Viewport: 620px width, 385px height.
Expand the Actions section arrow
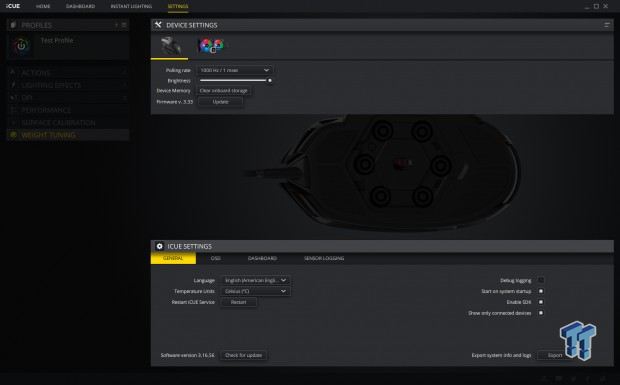[125, 73]
